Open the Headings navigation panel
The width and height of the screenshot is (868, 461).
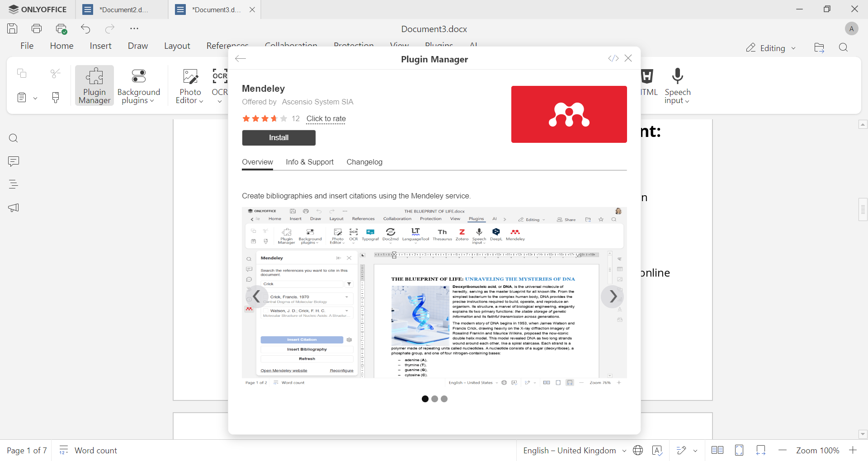(x=14, y=184)
